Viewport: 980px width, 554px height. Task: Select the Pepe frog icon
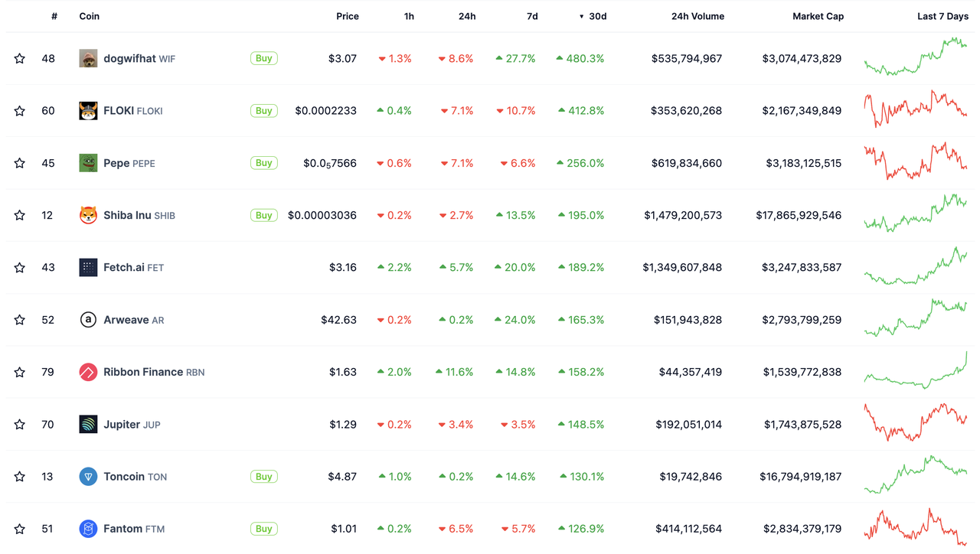(88, 162)
